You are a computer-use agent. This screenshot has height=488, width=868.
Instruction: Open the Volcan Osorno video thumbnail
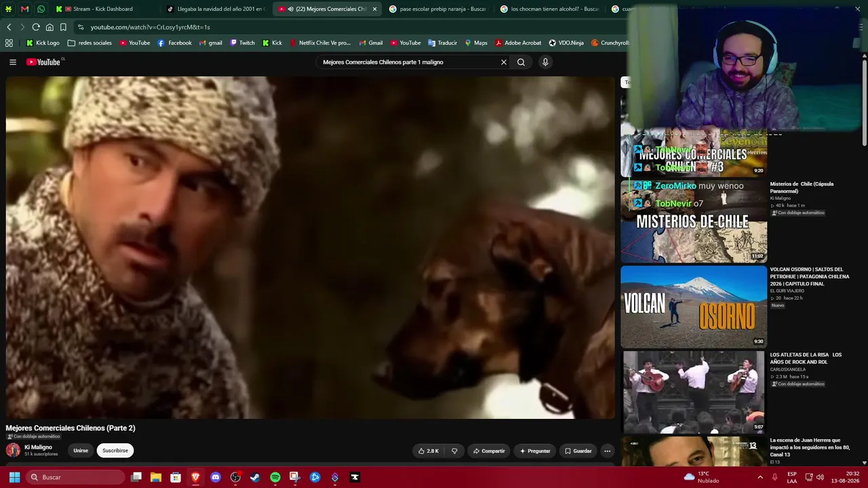point(694,306)
